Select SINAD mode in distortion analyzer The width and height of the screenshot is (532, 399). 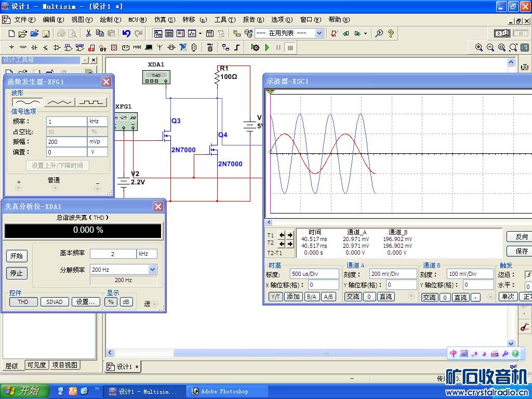click(54, 302)
